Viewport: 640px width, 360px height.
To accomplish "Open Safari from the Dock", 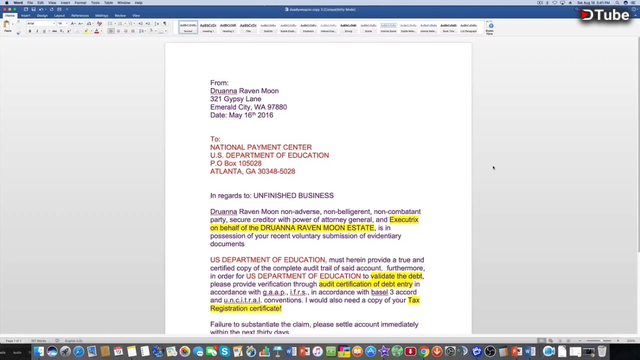I will click(78, 351).
